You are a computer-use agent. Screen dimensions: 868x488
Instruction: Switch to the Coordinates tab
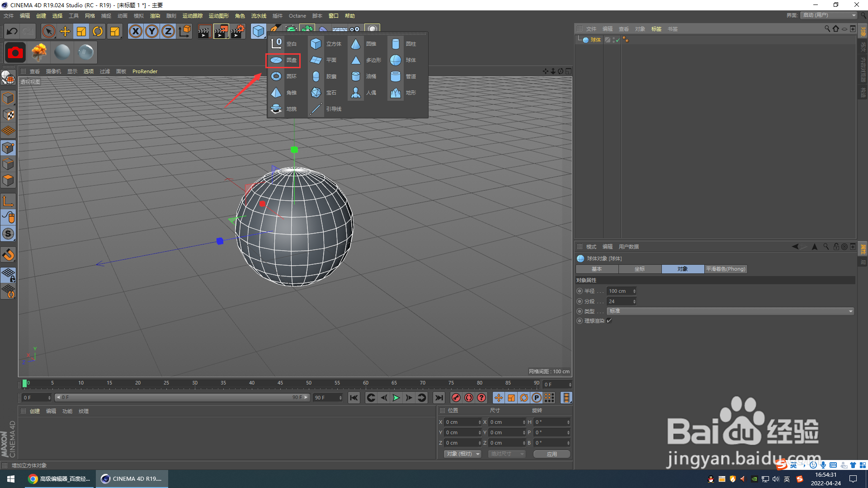click(640, 269)
